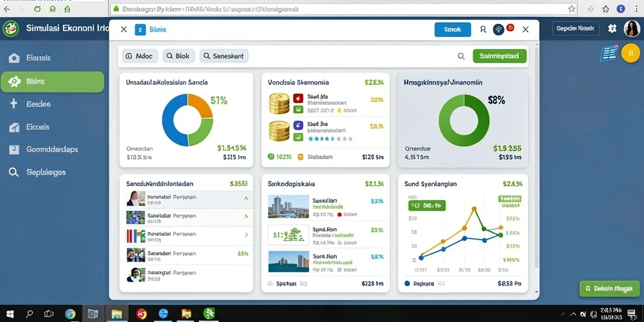Click the wifi signal round icon
The height and width of the screenshot is (322, 644).
pyautogui.click(x=499, y=30)
